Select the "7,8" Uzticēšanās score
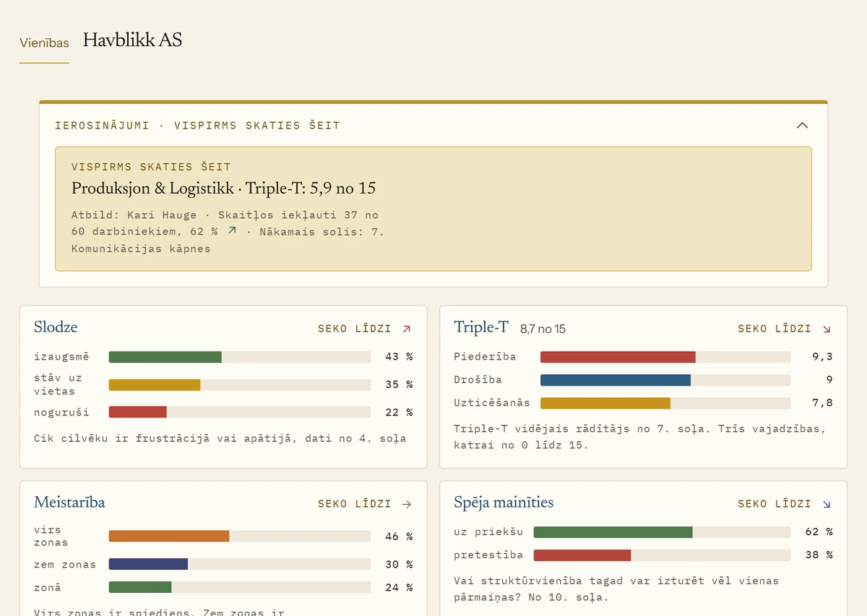The width and height of the screenshot is (867, 616). click(x=823, y=403)
